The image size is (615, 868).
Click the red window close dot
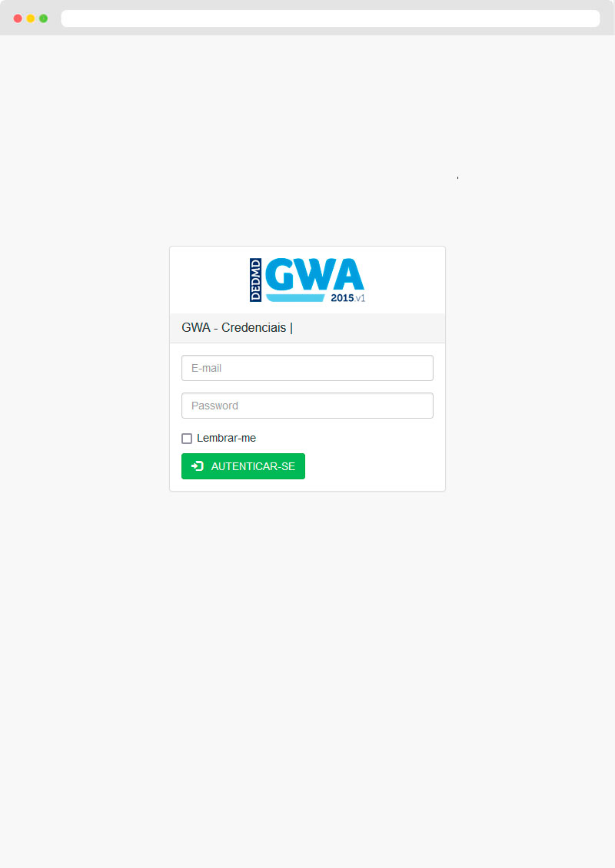click(x=18, y=18)
